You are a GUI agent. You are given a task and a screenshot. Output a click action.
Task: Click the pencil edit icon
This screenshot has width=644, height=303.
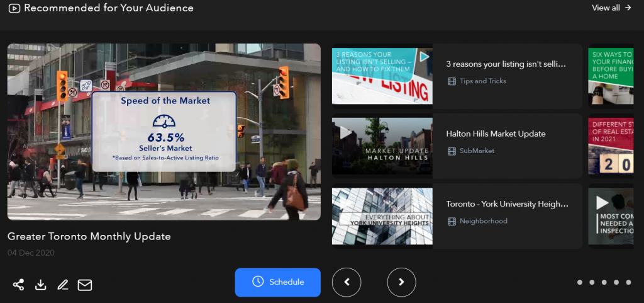pyautogui.click(x=63, y=285)
